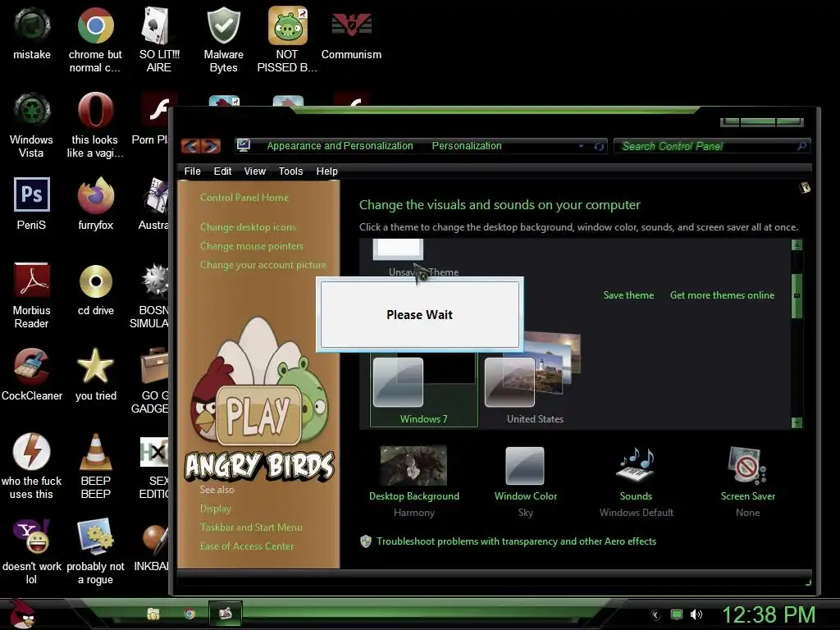Viewport: 840px width, 630px height.
Task: Open Control Panel Home link
Action: tap(244, 197)
